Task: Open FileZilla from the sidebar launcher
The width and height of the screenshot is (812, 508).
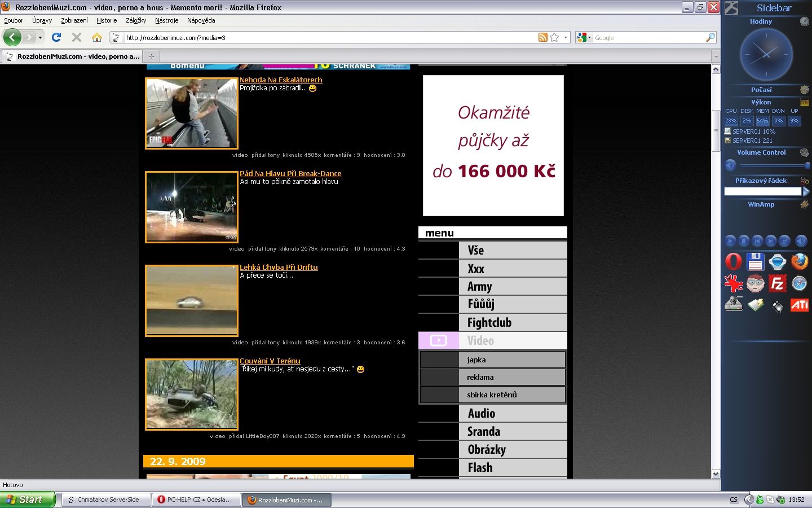Action: point(778,283)
